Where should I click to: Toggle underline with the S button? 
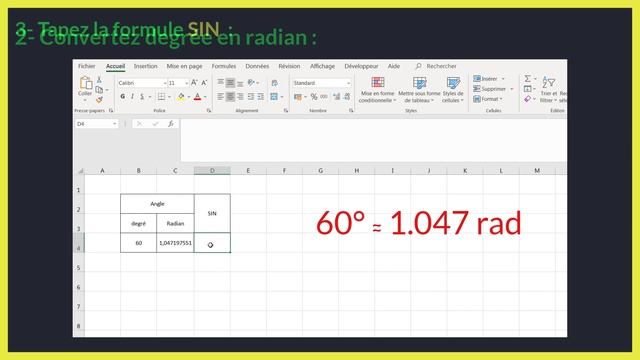pyautogui.click(x=142, y=97)
